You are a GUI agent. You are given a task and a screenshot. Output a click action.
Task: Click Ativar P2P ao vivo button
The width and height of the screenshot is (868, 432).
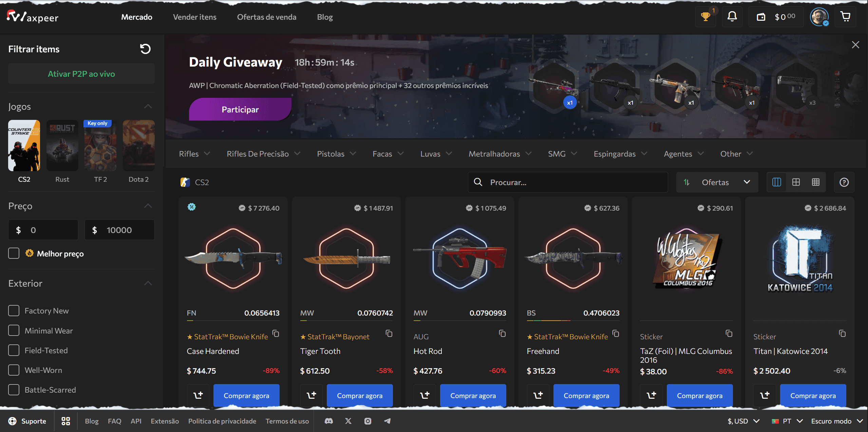click(x=81, y=74)
